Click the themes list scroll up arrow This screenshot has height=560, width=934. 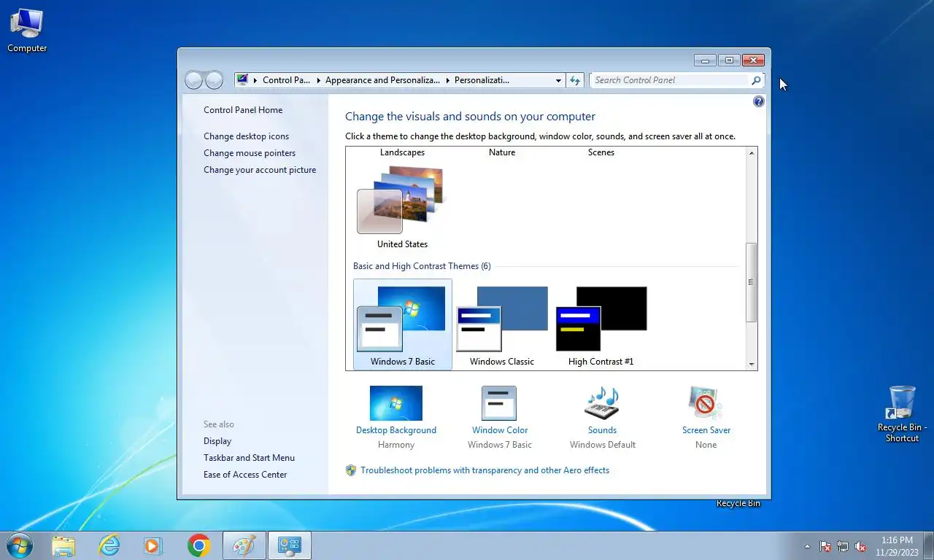point(751,153)
